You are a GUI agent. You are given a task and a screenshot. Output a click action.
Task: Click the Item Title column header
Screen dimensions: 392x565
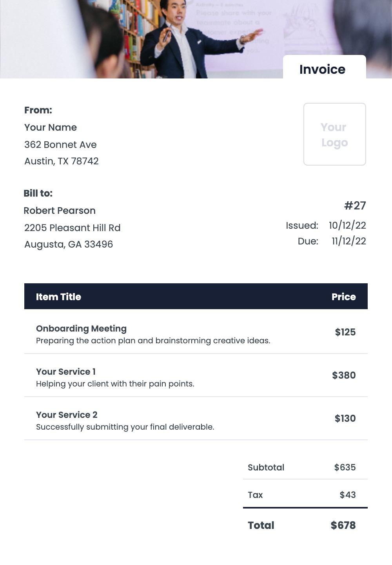point(58,297)
